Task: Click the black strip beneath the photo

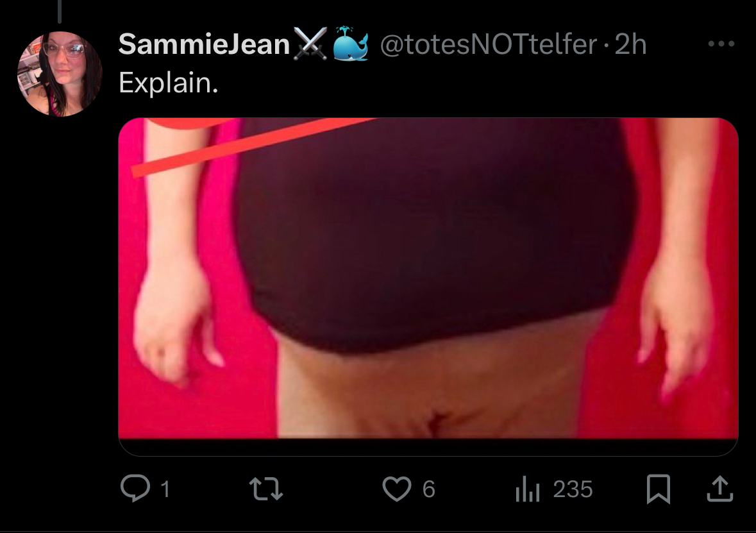Action: 428,447
